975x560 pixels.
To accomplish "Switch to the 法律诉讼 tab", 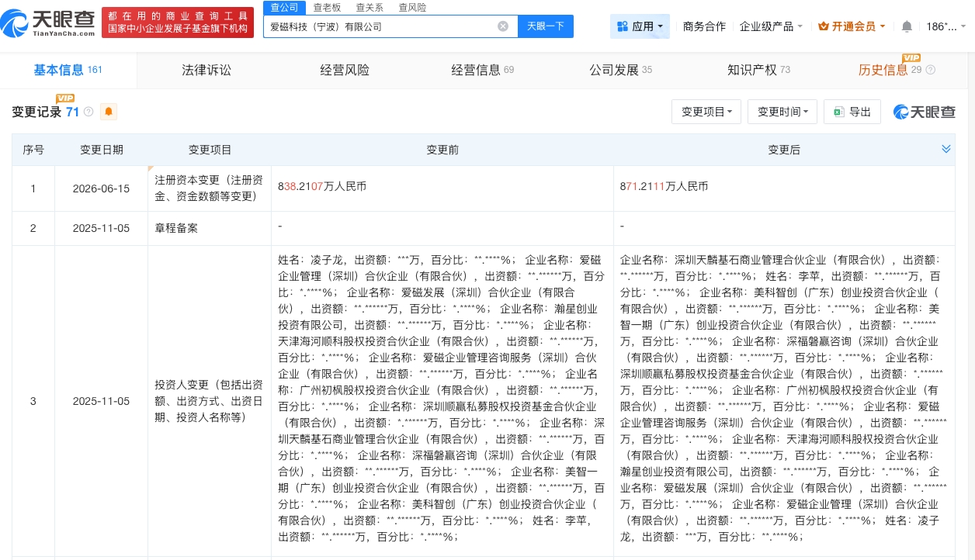I will pyautogui.click(x=206, y=70).
